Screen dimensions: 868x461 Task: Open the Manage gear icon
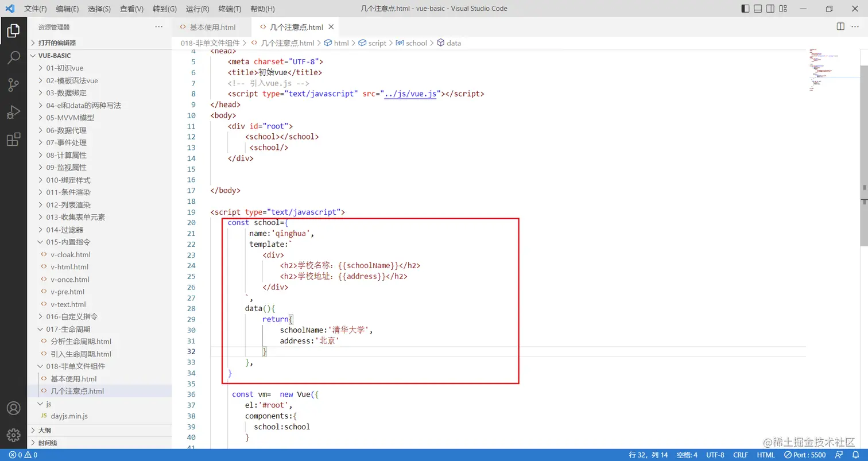pos(13,435)
